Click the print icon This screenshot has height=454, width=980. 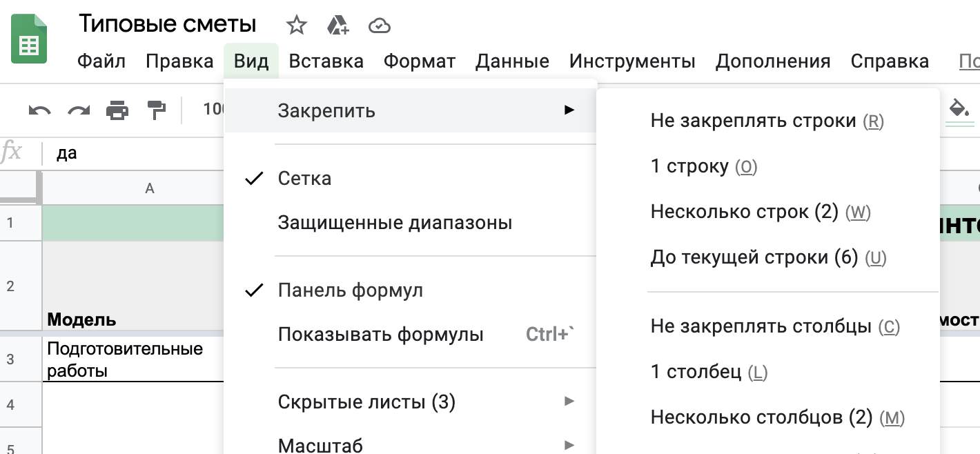(117, 110)
